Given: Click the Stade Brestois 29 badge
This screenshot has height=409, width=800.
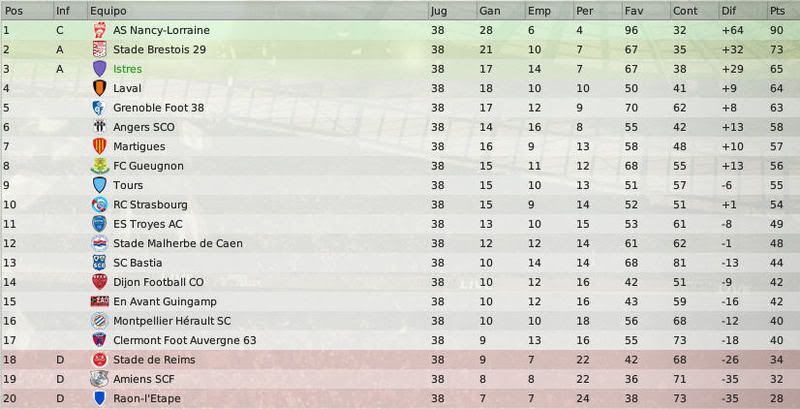Looking at the screenshot, I should 100,49.
